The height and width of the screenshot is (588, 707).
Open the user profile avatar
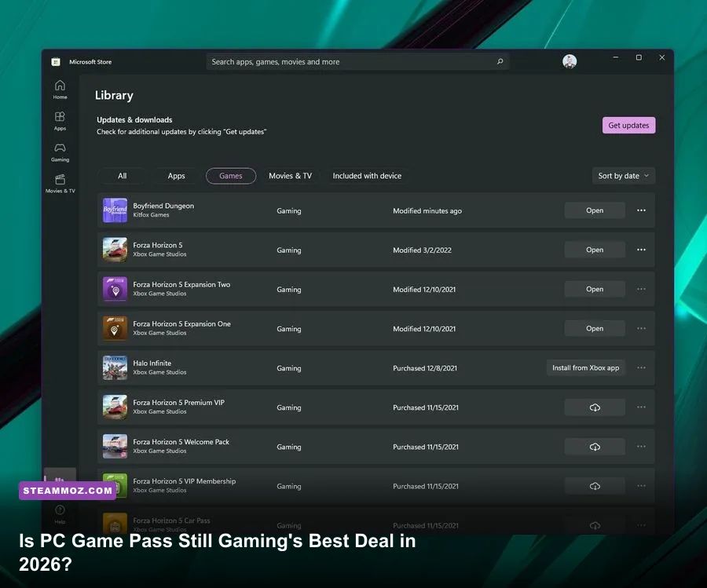[x=570, y=61]
